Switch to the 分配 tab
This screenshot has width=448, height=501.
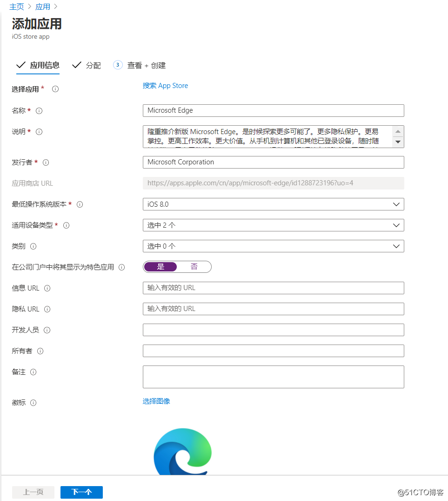[x=87, y=66]
